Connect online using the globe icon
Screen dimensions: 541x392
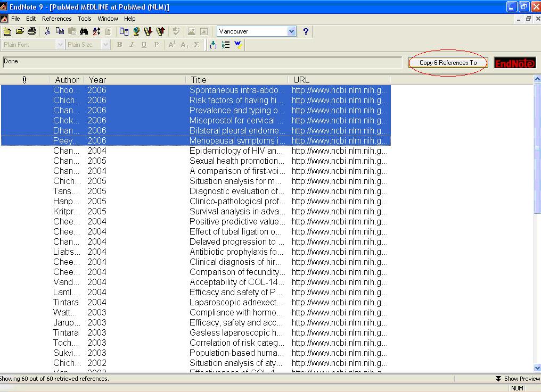(x=136, y=31)
